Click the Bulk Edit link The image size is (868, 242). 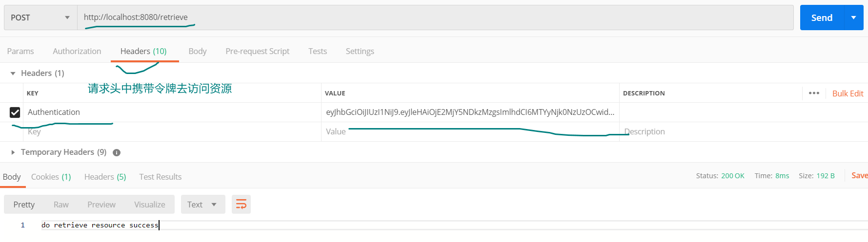click(848, 93)
